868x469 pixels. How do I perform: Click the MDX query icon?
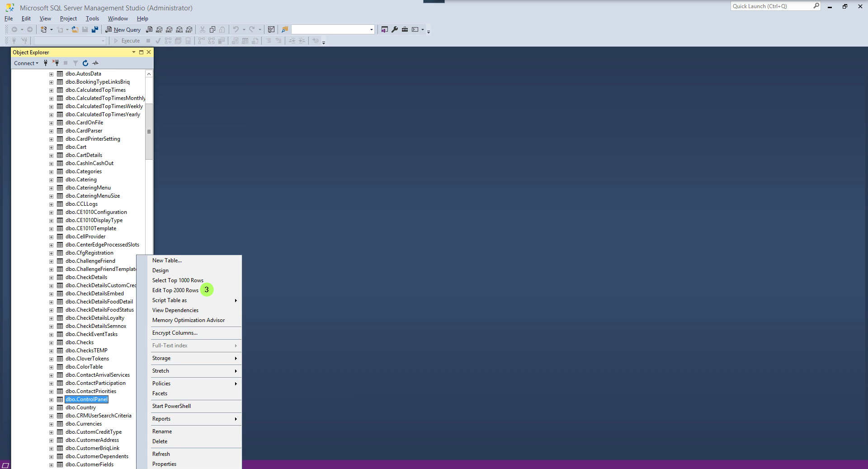coord(159,29)
